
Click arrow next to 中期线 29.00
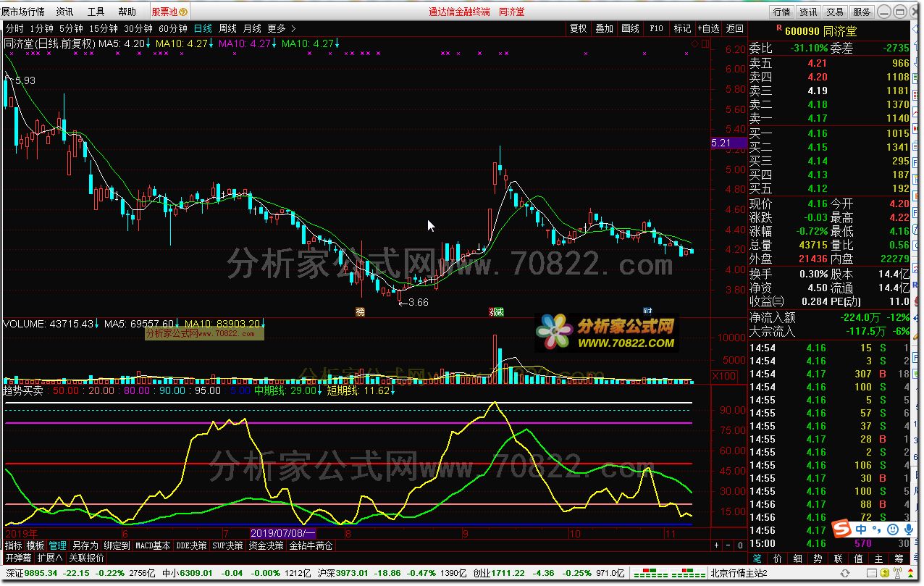pos(320,390)
